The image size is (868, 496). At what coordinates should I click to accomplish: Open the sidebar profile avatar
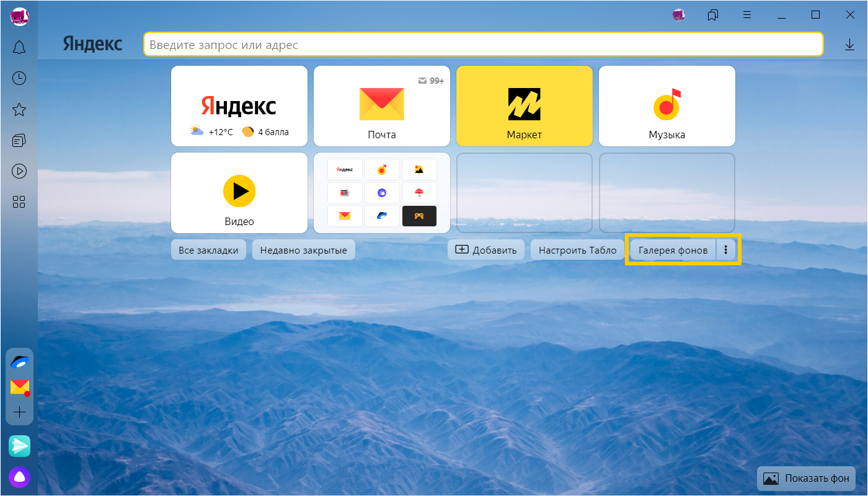(19, 16)
